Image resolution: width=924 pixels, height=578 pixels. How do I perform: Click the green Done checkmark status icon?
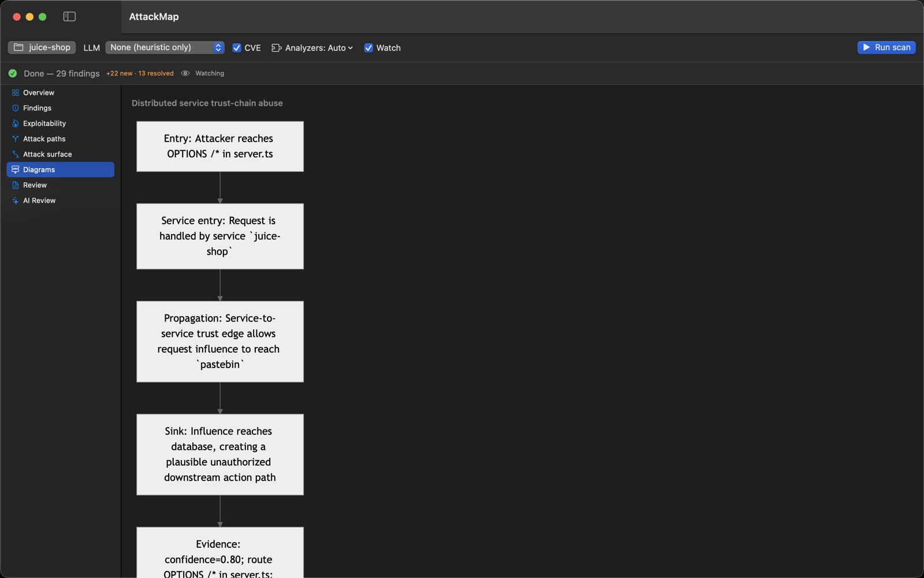coord(13,73)
